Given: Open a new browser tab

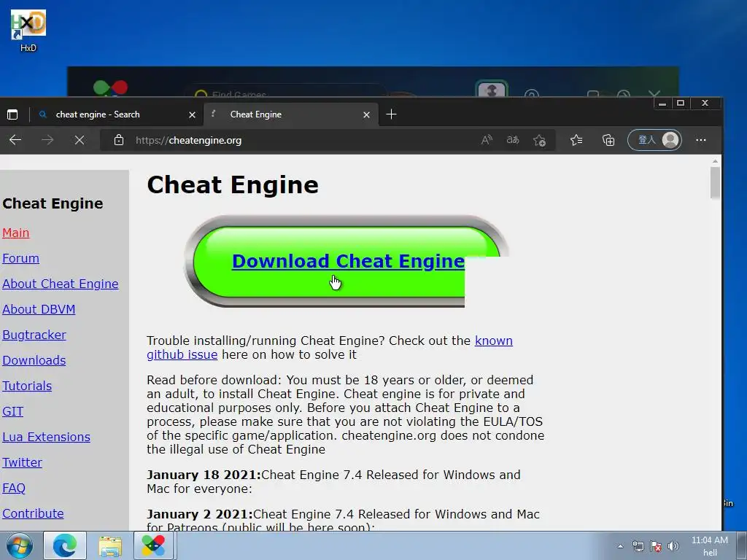Looking at the screenshot, I should (x=391, y=114).
